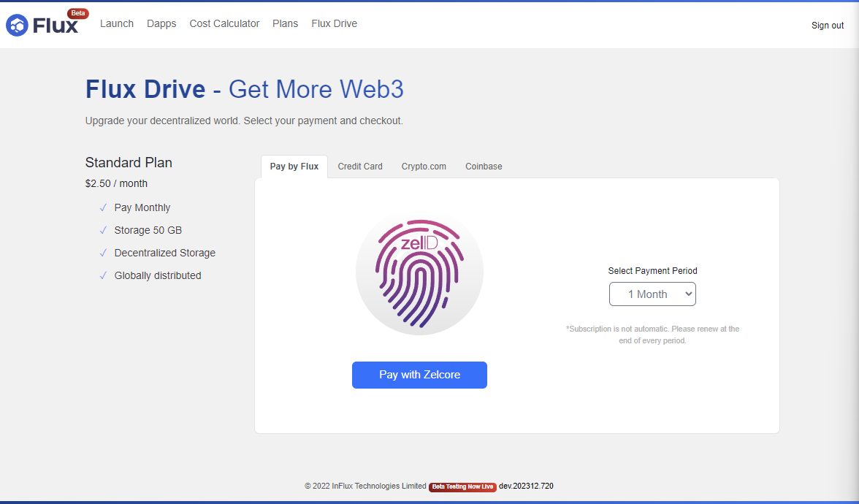The width and height of the screenshot is (859, 504).
Task: Click the Pay with Zelcore button
Action: (x=419, y=375)
